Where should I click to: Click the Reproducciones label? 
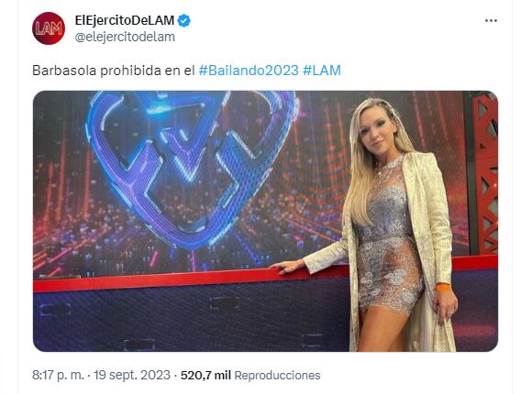pyautogui.click(x=277, y=376)
